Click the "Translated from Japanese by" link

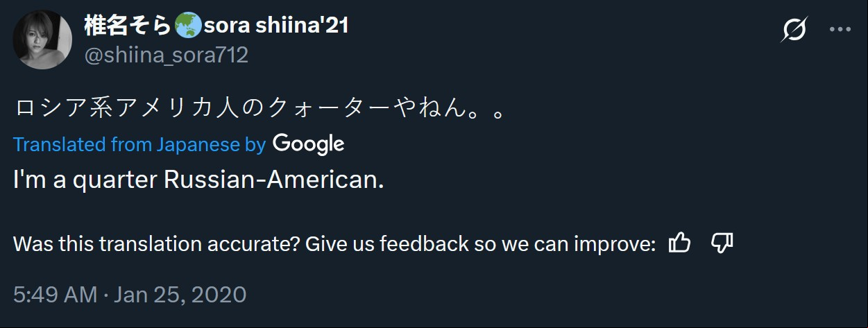[x=139, y=144]
